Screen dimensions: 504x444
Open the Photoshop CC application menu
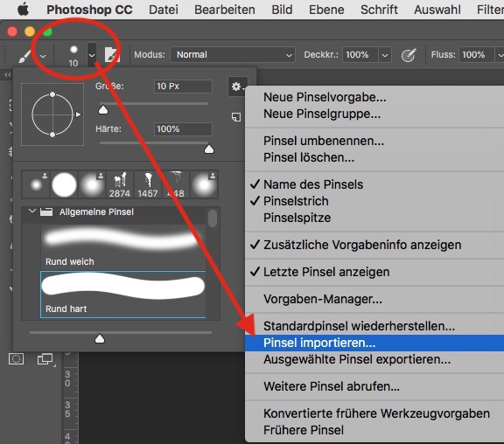click(x=89, y=10)
